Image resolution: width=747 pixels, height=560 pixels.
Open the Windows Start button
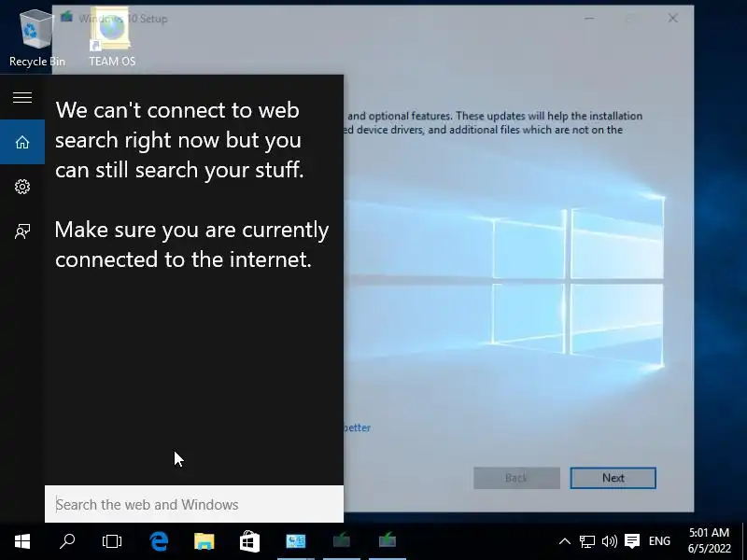22,541
